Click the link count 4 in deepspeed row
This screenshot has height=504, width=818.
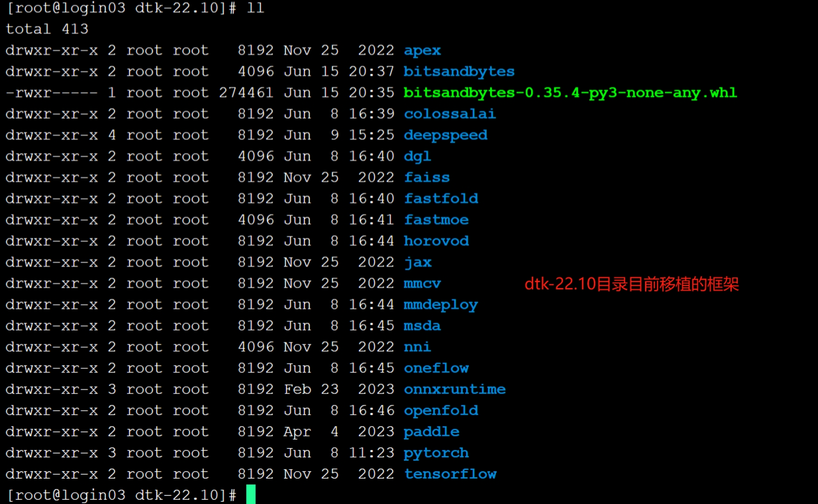pos(112,135)
